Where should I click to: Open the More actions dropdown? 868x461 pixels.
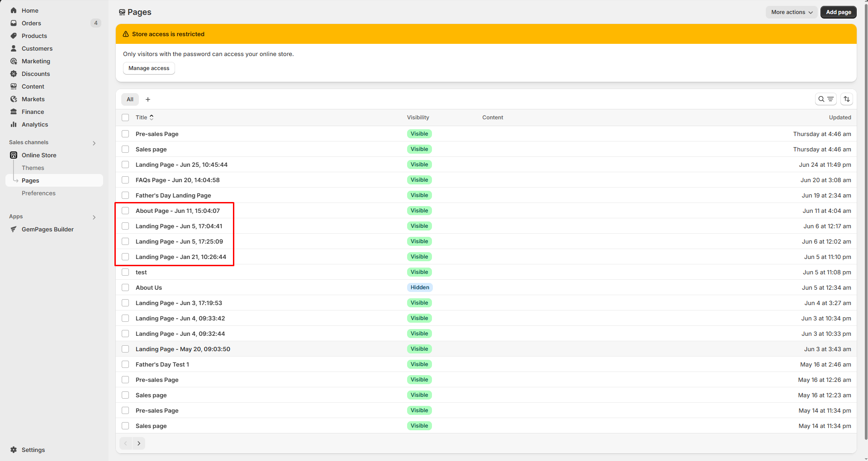pyautogui.click(x=791, y=12)
